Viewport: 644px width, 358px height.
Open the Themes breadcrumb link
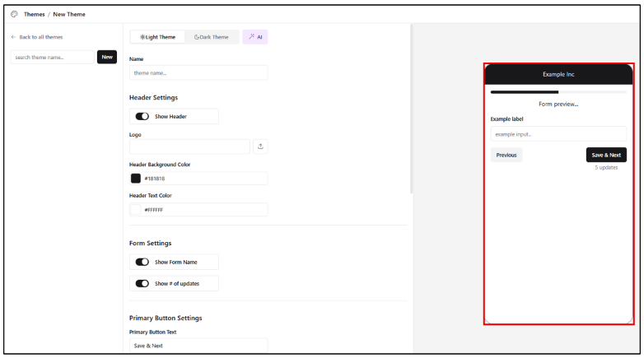click(x=35, y=14)
